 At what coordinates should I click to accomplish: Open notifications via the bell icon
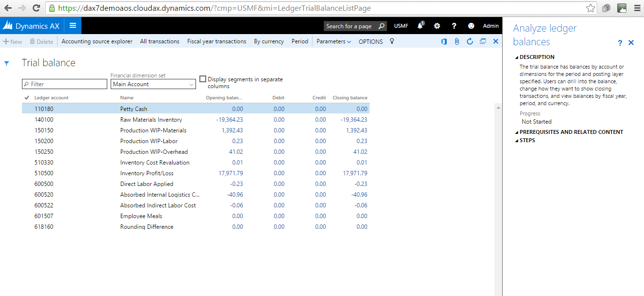420,26
